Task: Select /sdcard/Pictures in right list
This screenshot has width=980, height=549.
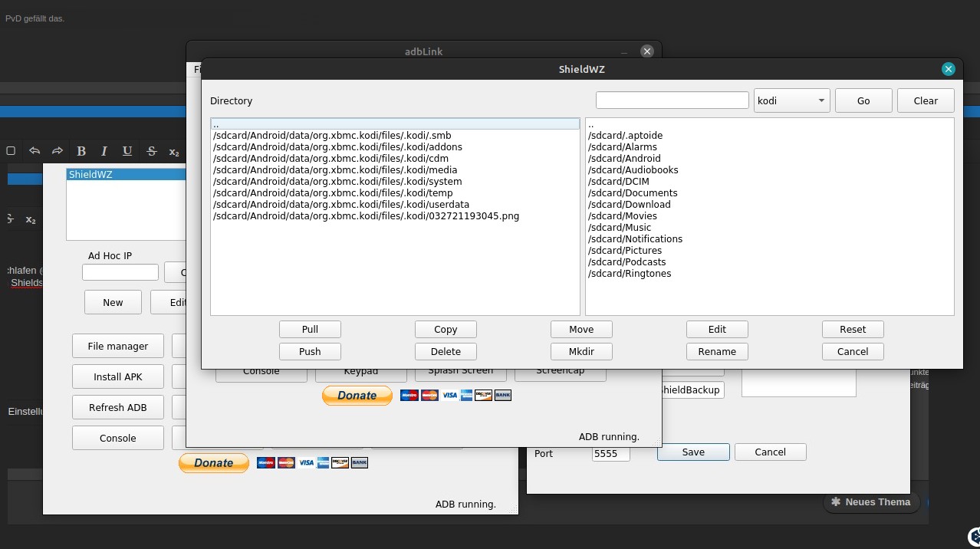Action: coord(769,251)
